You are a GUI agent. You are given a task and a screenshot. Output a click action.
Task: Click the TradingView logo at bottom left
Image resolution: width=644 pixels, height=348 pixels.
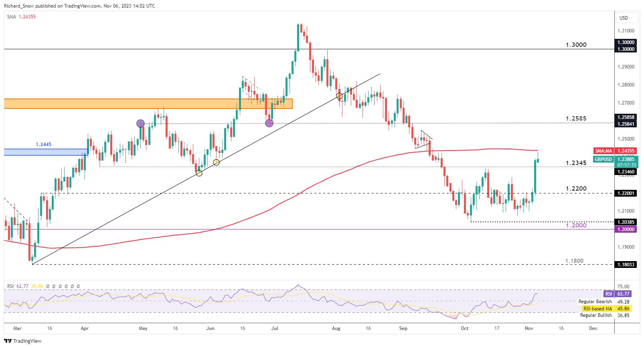(23, 341)
